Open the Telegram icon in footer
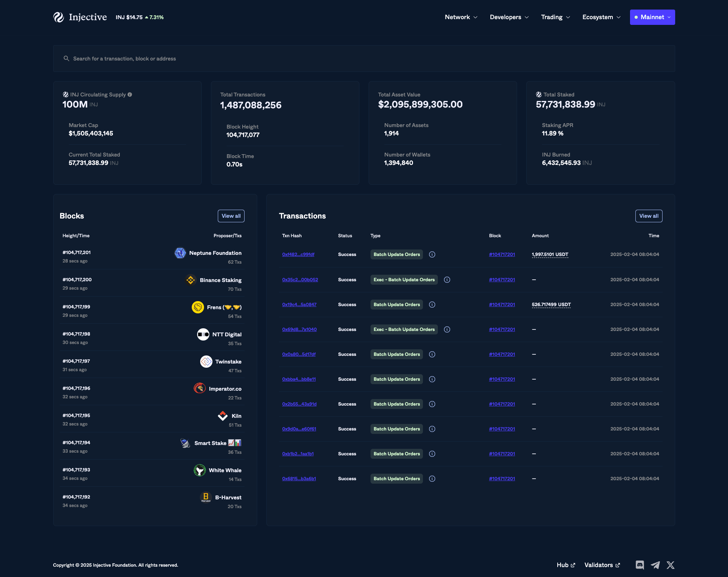Screen dimensions: 728x577 pyautogui.click(x=655, y=565)
